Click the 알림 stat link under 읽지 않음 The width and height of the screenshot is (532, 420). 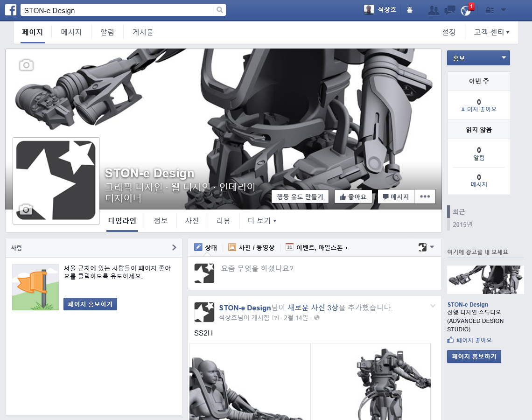coord(479,158)
